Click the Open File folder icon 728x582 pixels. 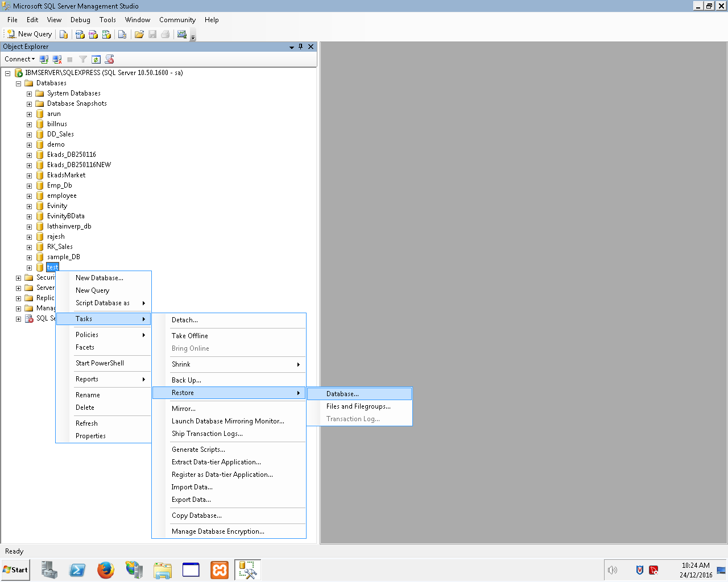pos(139,34)
